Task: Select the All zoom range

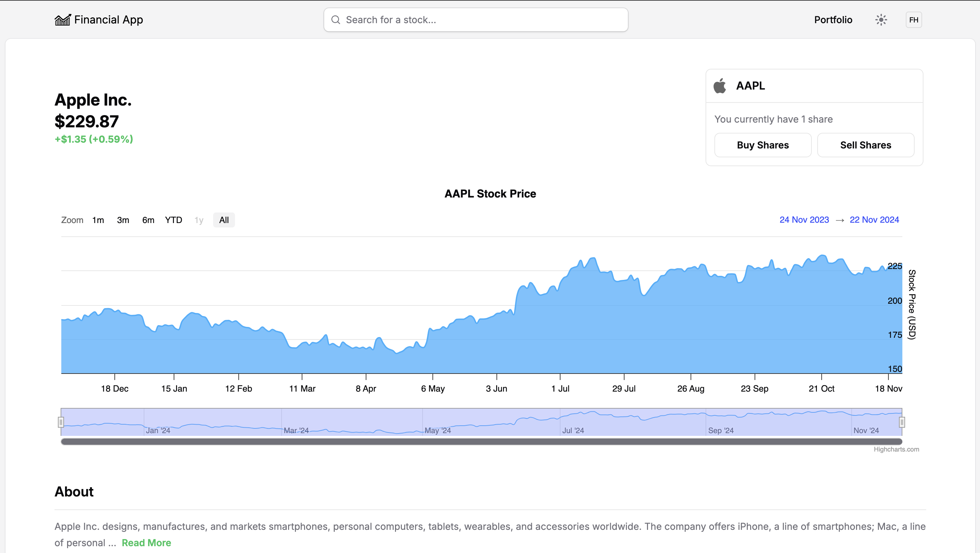Action: (224, 220)
